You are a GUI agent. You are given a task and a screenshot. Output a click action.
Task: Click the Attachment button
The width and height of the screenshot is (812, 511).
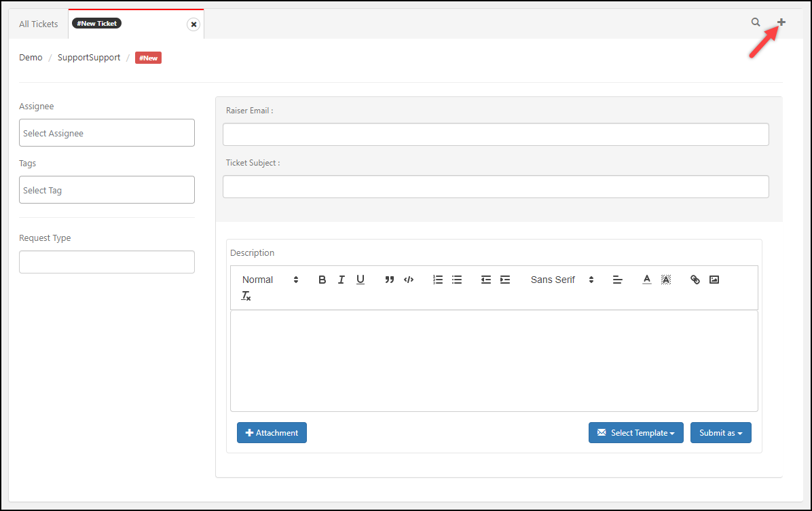(272, 433)
